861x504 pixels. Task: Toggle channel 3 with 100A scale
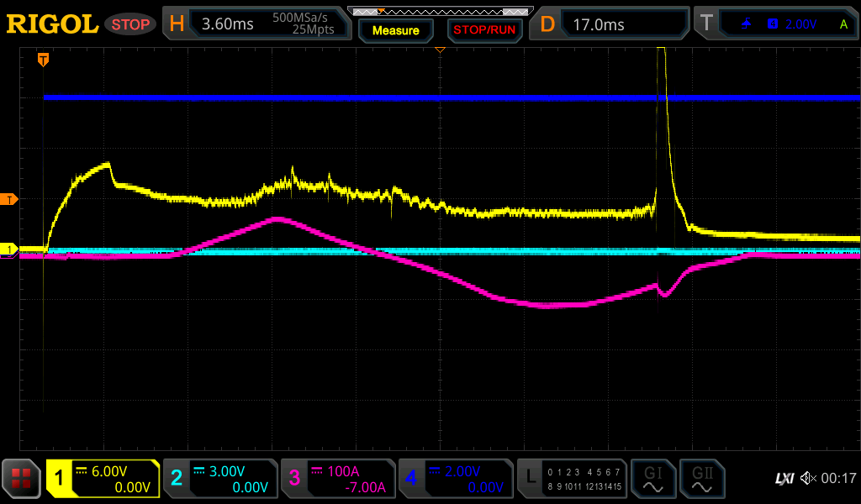[x=338, y=479]
